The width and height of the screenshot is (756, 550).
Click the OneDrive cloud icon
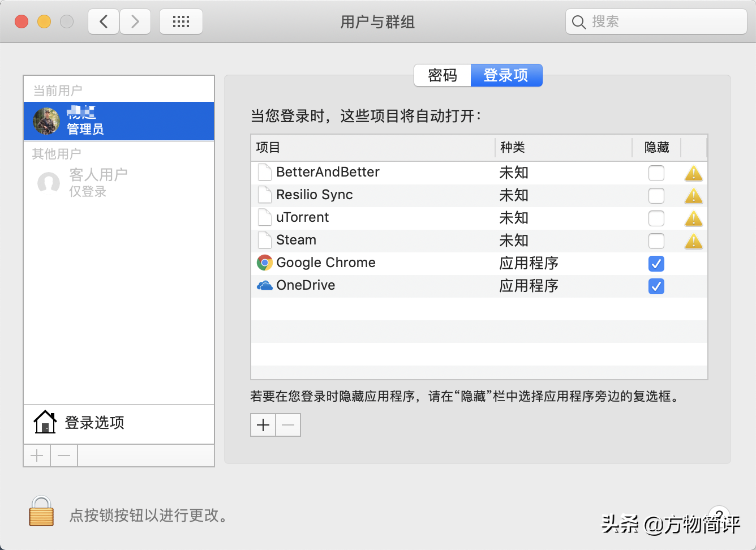(x=264, y=285)
